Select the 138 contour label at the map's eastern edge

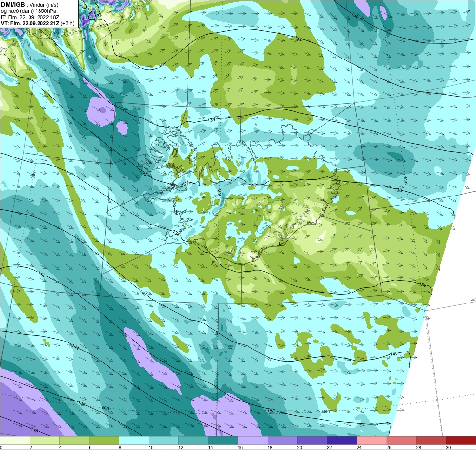click(423, 285)
